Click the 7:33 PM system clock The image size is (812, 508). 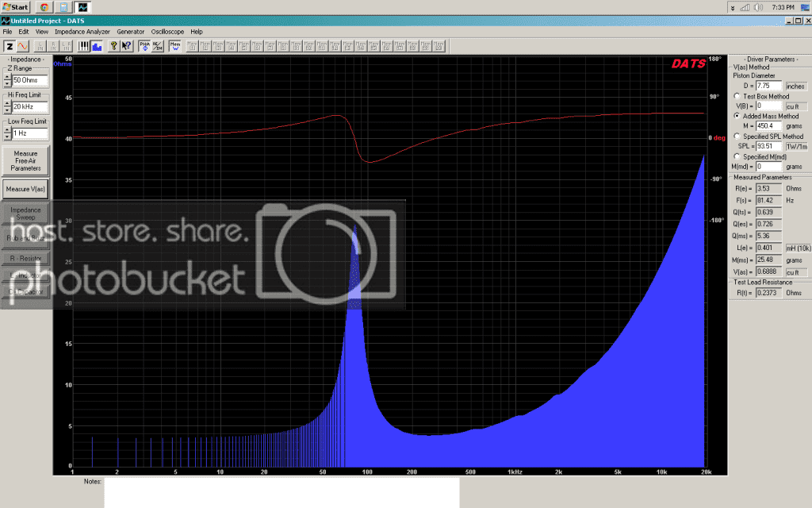coord(783,7)
